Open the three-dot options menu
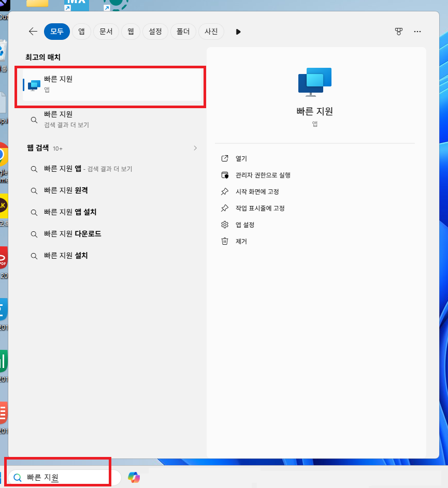The image size is (448, 488). (x=417, y=32)
